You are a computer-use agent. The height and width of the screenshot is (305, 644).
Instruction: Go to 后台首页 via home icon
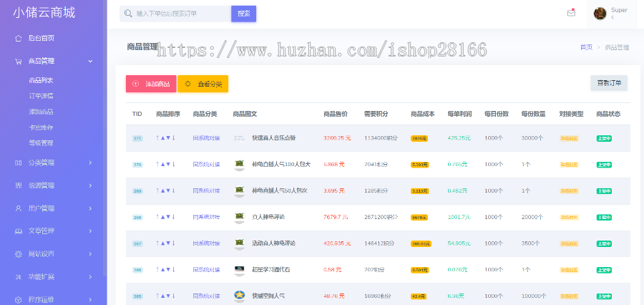[18, 38]
